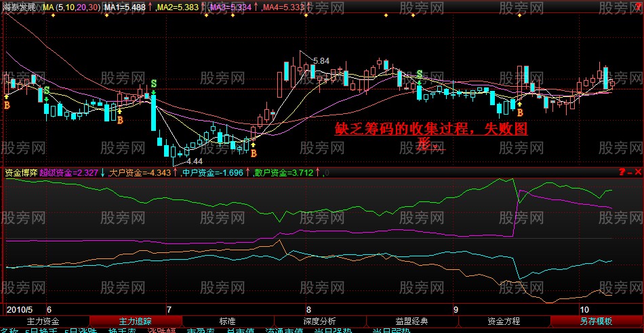644x333 pixels.
Task: Click the 资金博弈 indicator name
Action: point(21,173)
